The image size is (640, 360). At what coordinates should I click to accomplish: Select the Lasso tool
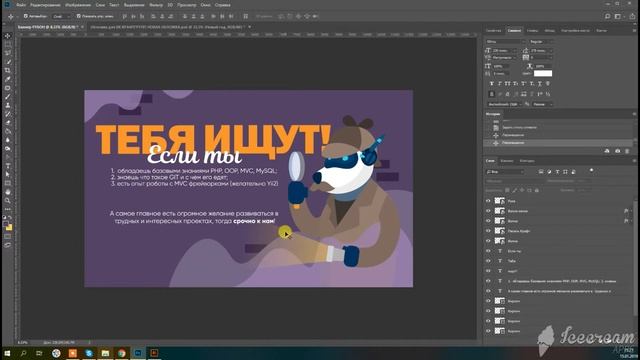tap(8, 53)
